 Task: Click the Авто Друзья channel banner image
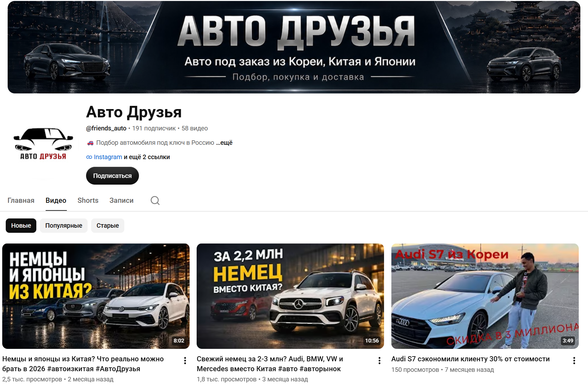(294, 47)
